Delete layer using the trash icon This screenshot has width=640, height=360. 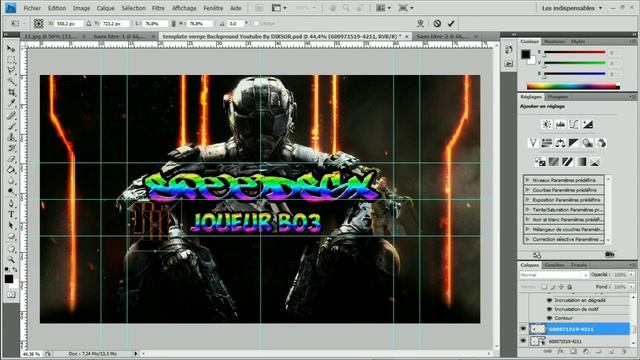pos(624,351)
